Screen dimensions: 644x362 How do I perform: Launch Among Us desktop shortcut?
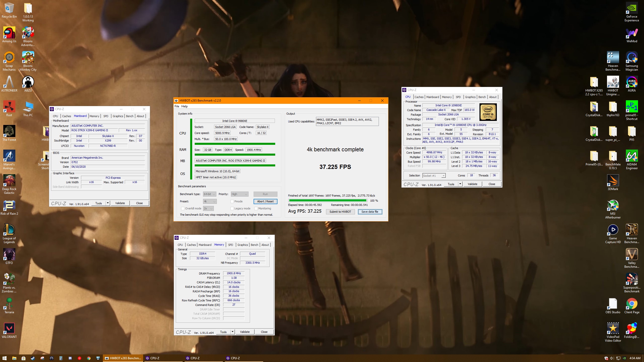9,35
